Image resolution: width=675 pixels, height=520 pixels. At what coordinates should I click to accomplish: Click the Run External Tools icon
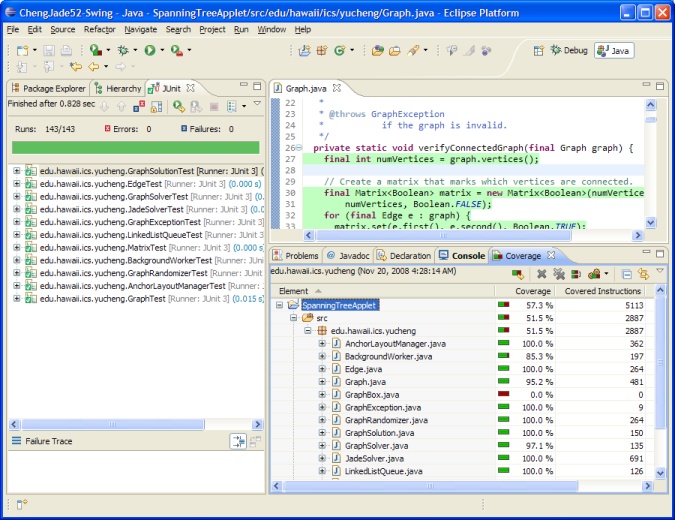[176, 50]
